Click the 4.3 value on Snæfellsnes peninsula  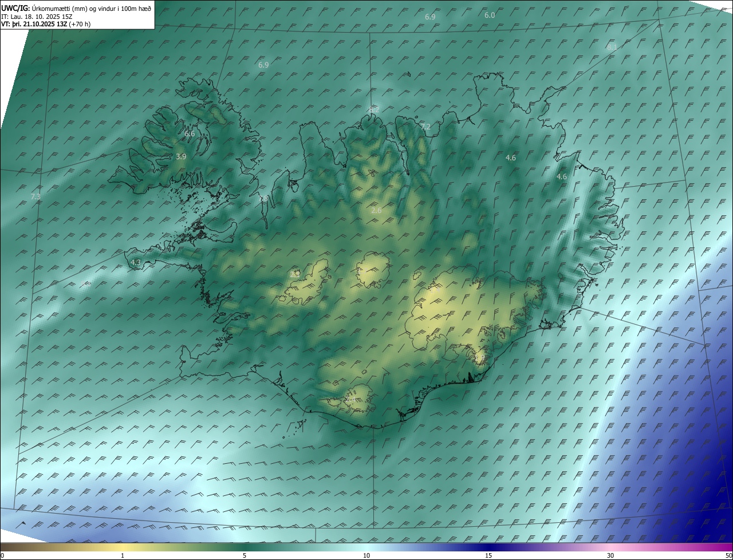[136, 262]
